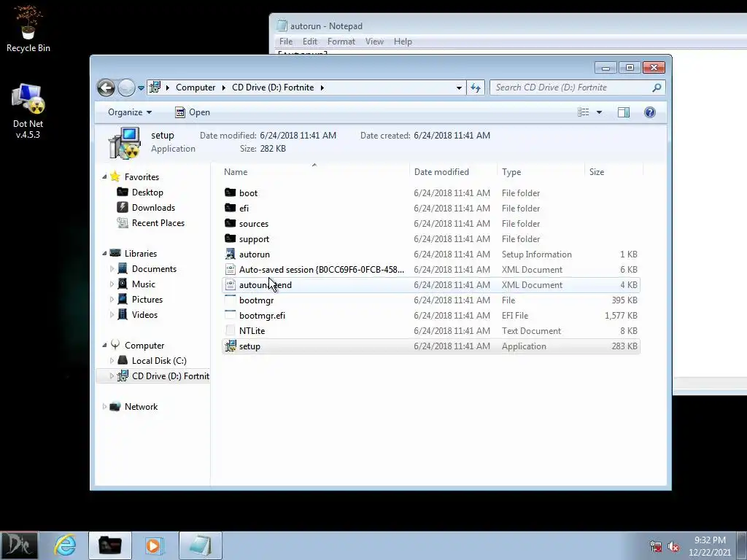Expand arrow after Computer in breadcrumb

[x=223, y=87]
